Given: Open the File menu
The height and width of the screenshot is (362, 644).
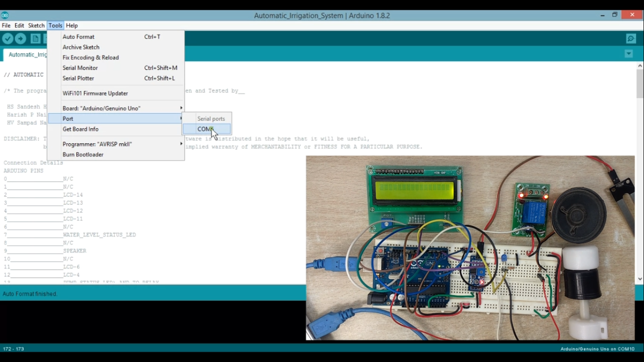Looking at the screenshot, I should click(x=6, y=25).
